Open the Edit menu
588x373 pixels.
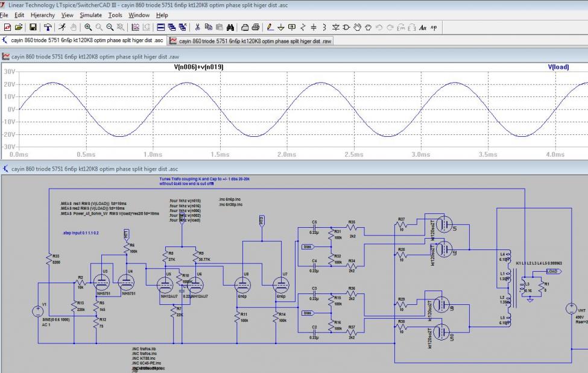(x=19, y=15)
